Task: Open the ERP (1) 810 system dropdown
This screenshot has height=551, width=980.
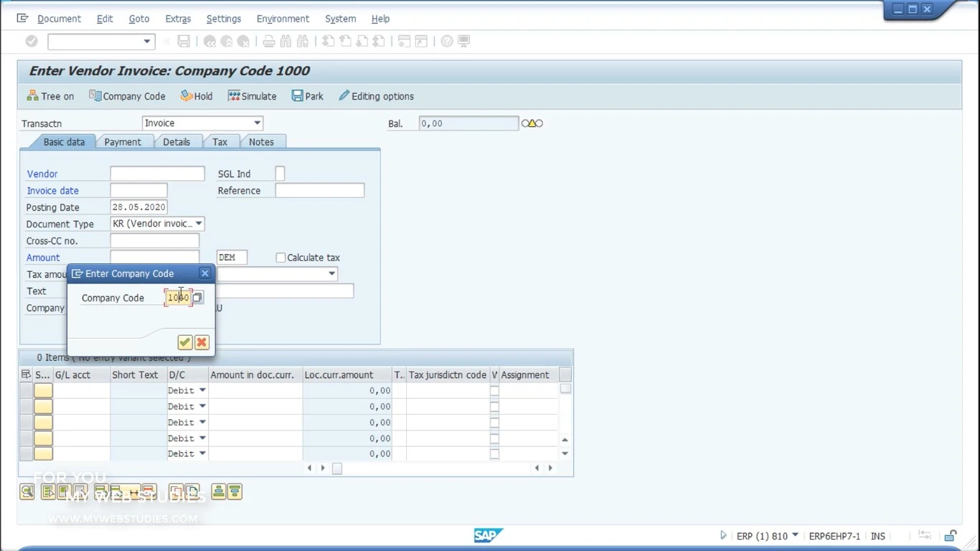Action: 795,535
